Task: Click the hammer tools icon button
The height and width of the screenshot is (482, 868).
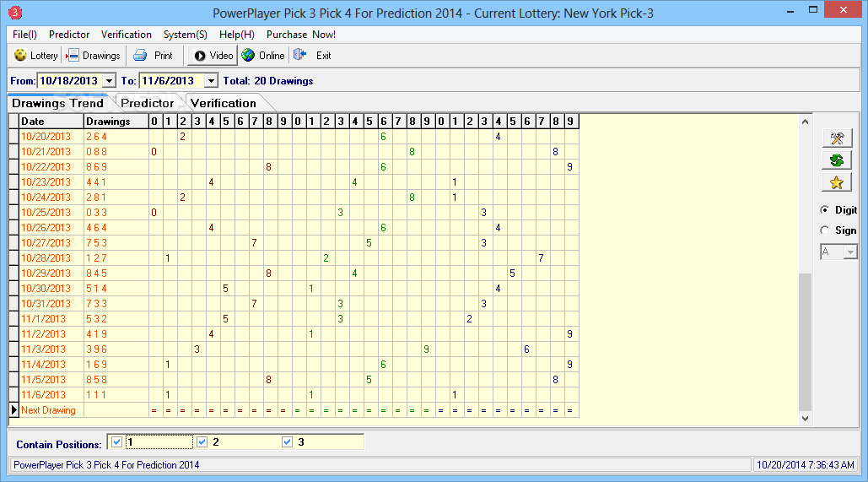Action: click(x=837, y=138)
